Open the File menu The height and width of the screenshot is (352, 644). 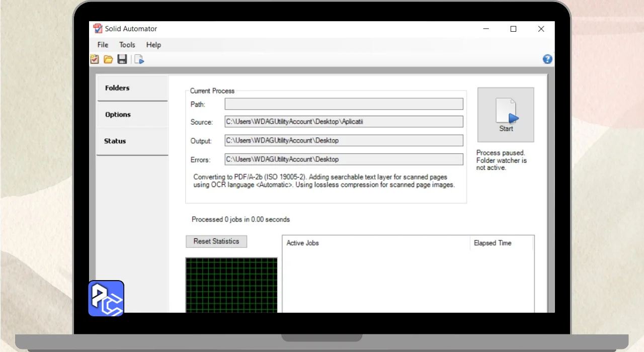click(x=103, y=45)
